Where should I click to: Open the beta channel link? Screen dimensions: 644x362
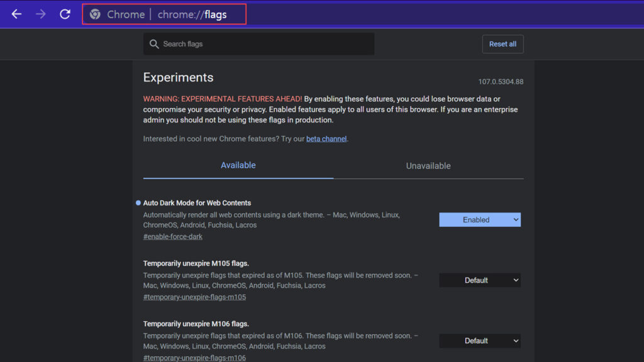(x=326, y=139)
